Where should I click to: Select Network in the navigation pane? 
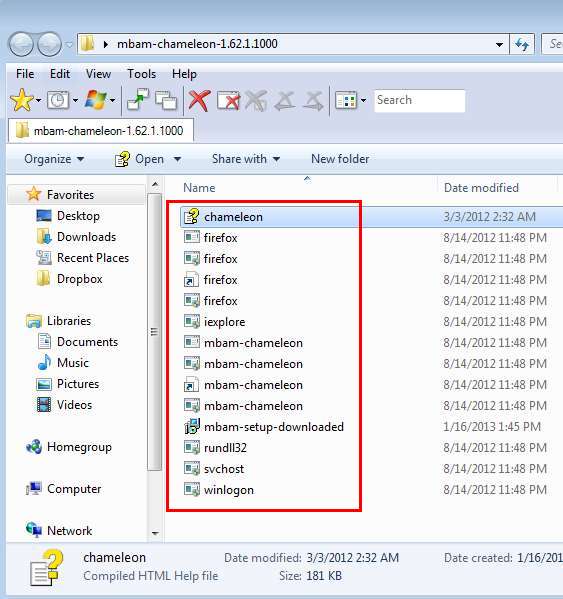point(70,531)
